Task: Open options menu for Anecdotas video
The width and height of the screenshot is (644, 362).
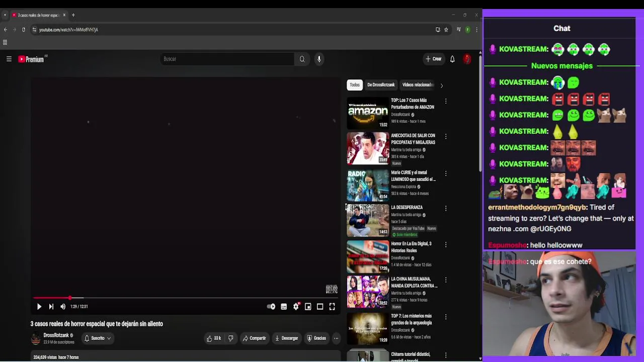Action: 446,136
